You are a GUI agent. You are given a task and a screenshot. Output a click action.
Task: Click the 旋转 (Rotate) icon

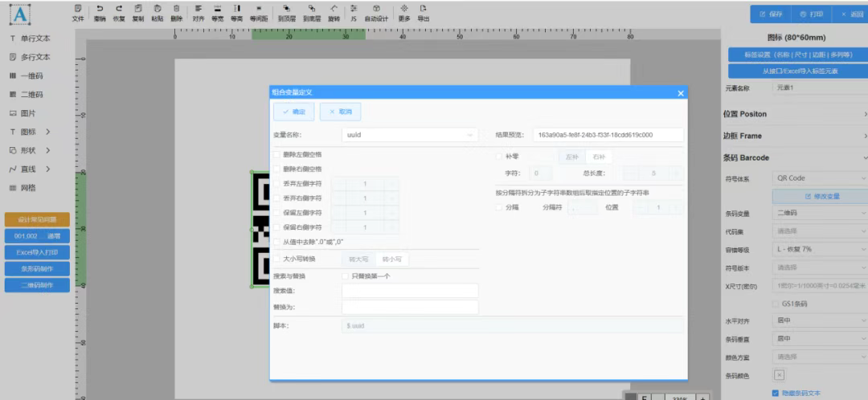click(334, 13)
